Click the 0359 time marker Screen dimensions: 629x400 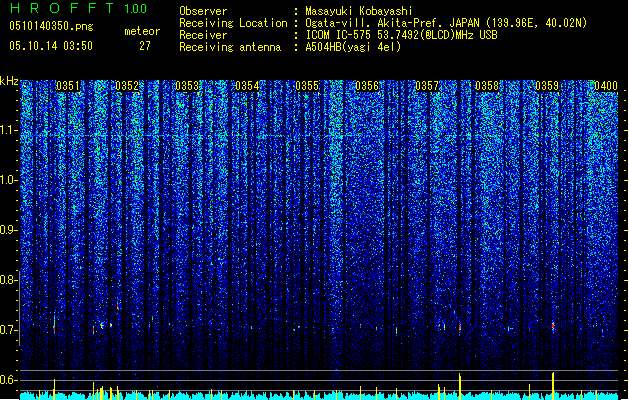[x=547, y=86]
